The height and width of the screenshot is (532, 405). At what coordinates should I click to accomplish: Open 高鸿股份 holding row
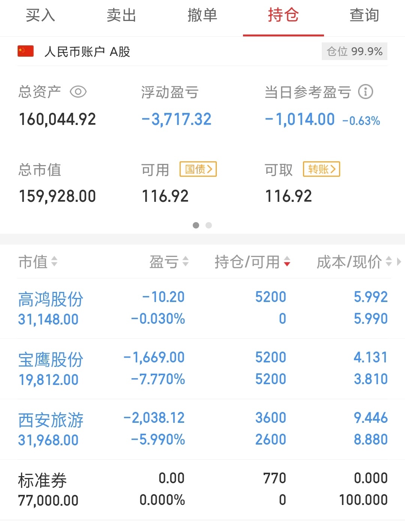click(x=202, y=308)
